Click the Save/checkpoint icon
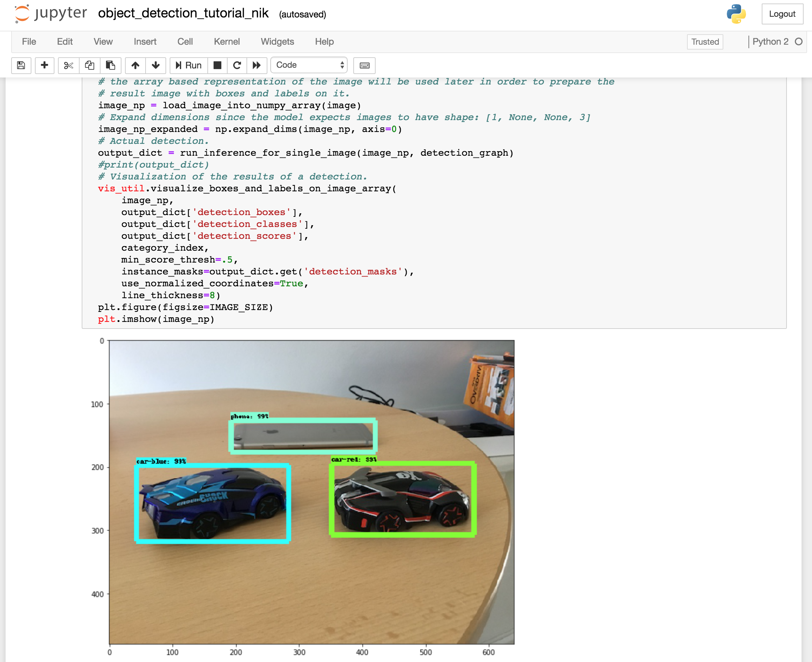 (20, 65)
